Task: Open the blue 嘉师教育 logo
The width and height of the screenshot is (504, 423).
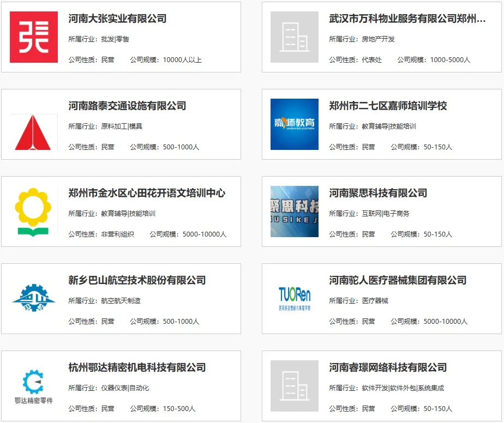Action: [x=295, y=124]
